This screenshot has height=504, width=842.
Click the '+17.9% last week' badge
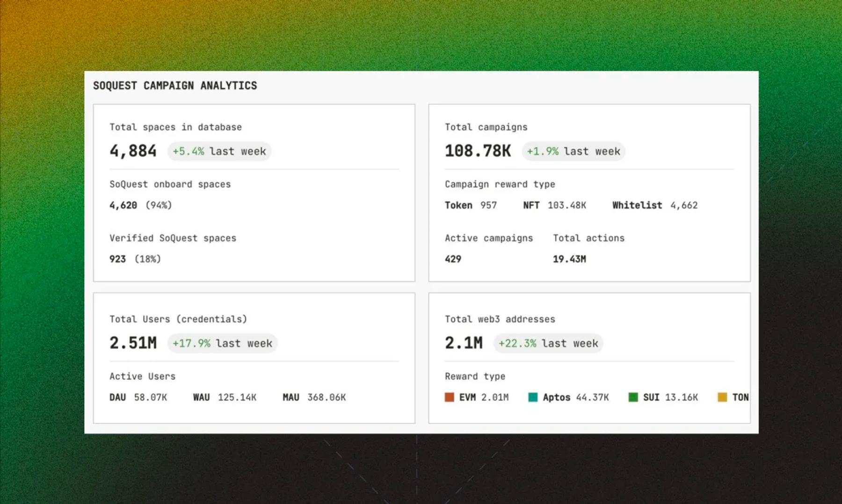point(222,343)
